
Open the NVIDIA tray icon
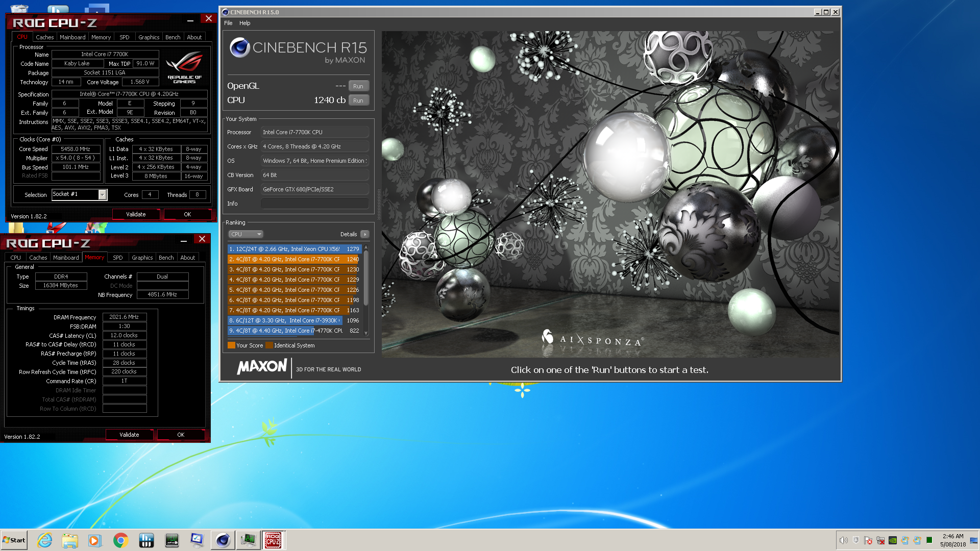coord(893,540)
